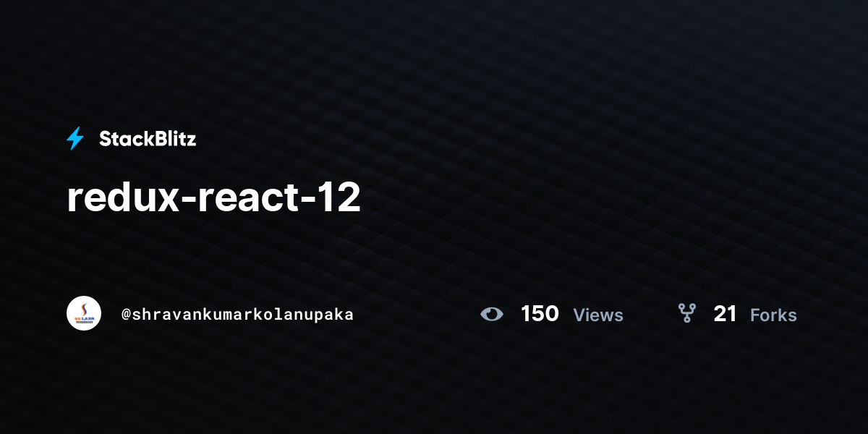Open the @shravankumarkolanupaka profile link
Viewport: 868px width, 434px height.
[237, 315]
